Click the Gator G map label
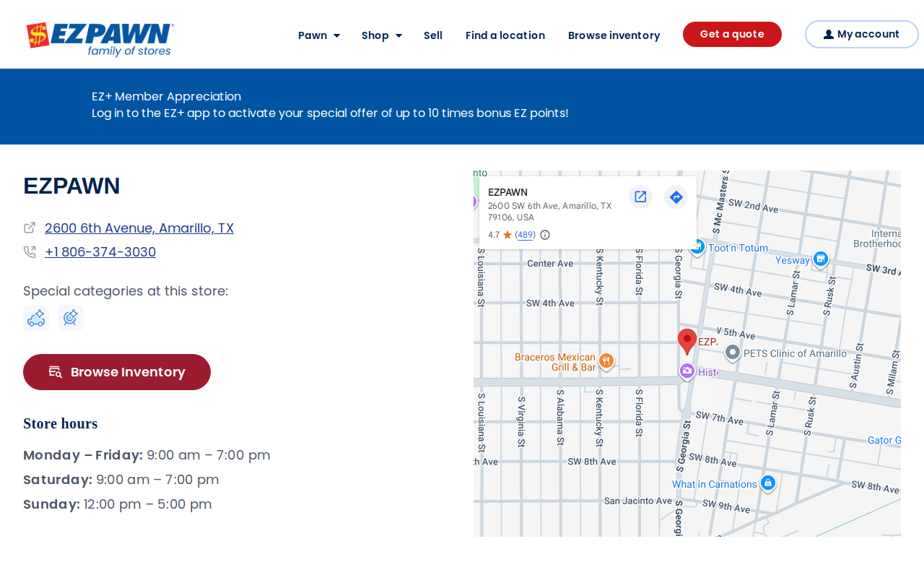 coord(884,440)
